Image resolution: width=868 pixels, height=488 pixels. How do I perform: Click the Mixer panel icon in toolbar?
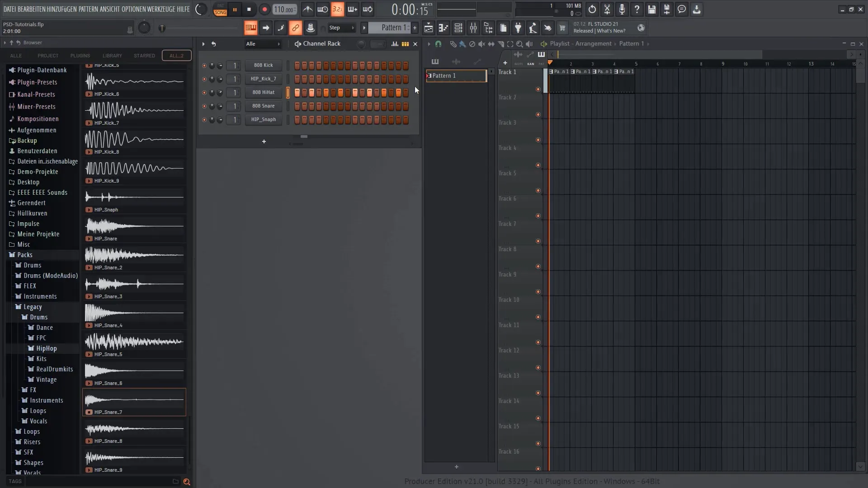pyautogui.click(x=473, y=28)
